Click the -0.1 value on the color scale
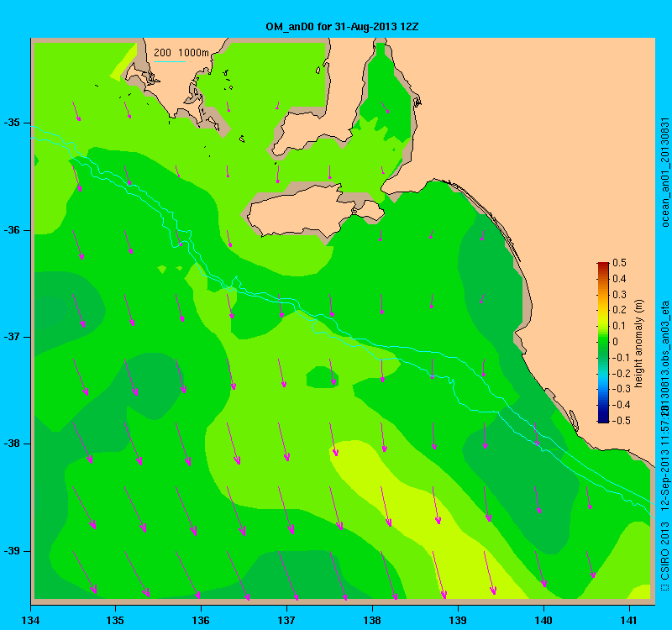Image resolution: width=672 pixels, height=630 pixels. 621,358
